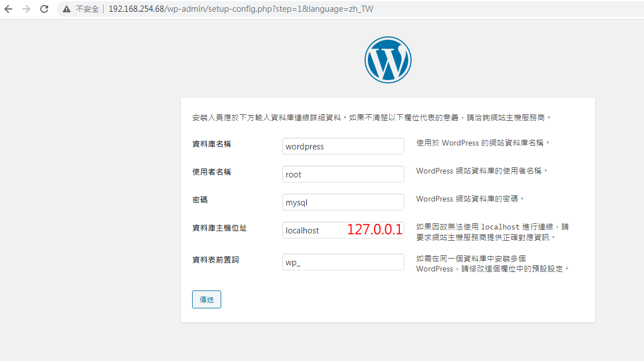The width and height of the screenshot is (644, 361).
Task: Reload the current page
Action: [44, 9]
